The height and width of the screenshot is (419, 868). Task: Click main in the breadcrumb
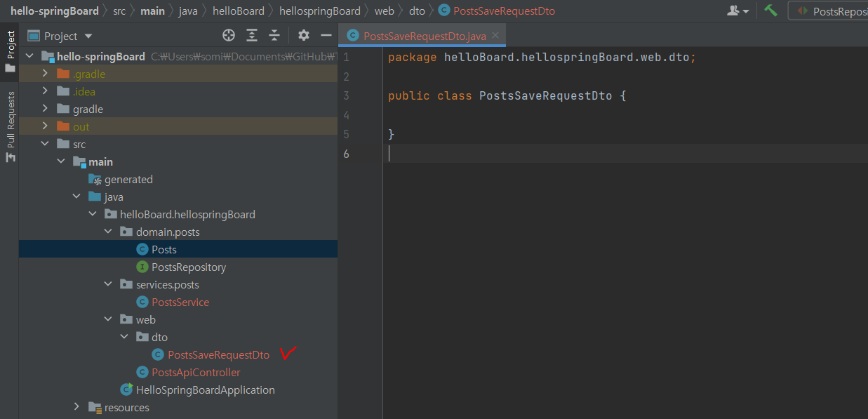[x=152, y=11]
